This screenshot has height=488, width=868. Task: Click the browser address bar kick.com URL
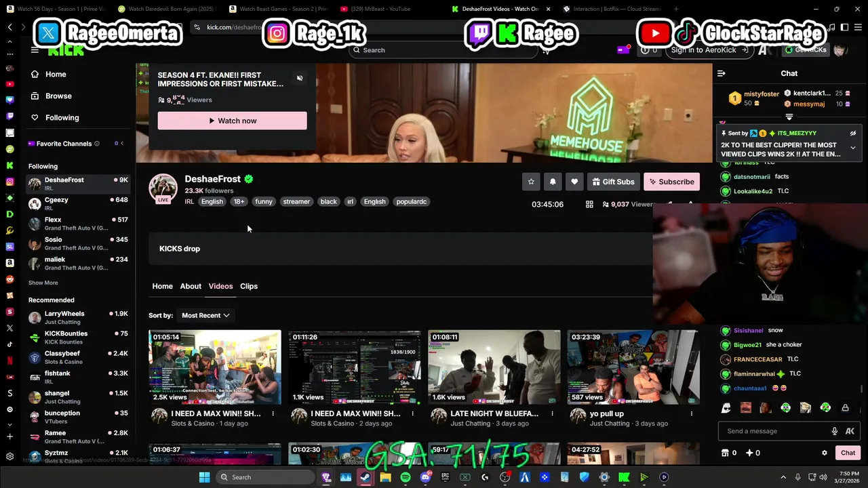[234, 27]
